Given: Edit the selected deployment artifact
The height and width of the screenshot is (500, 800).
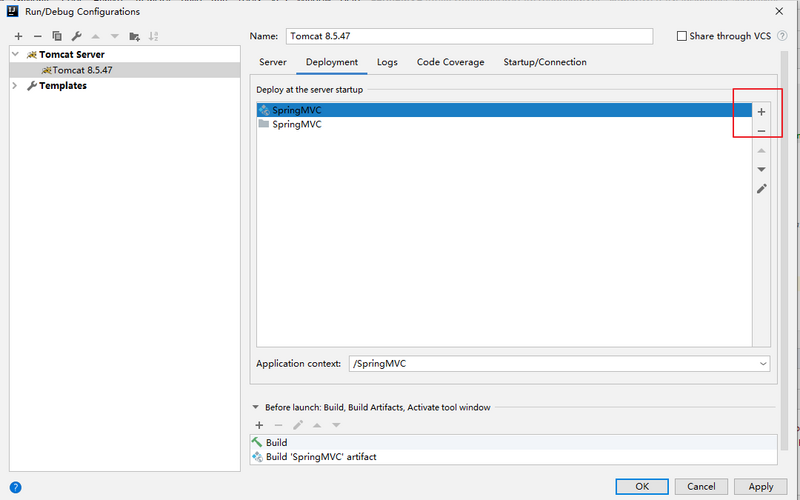Looking at the screenshot, I should 761,189.
